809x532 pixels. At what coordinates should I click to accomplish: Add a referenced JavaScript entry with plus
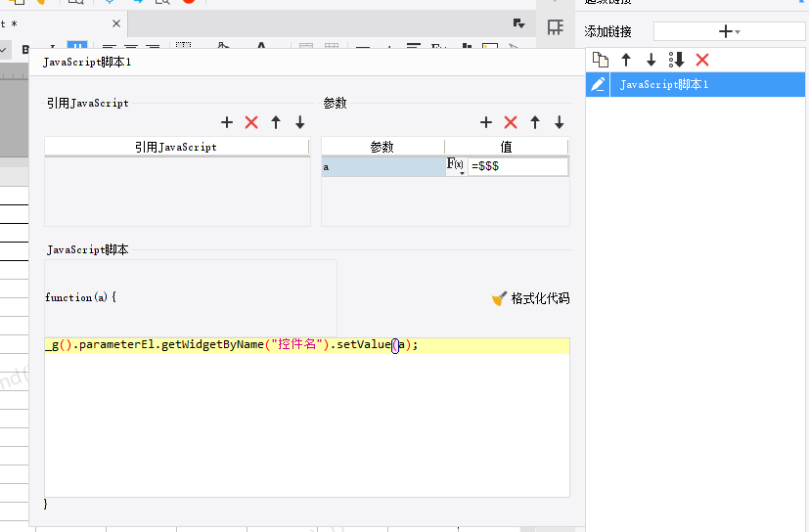[227, 122]
